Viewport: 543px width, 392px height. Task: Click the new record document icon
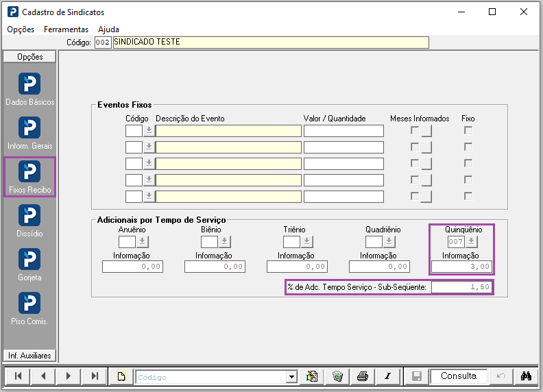[x=121, y=376]
